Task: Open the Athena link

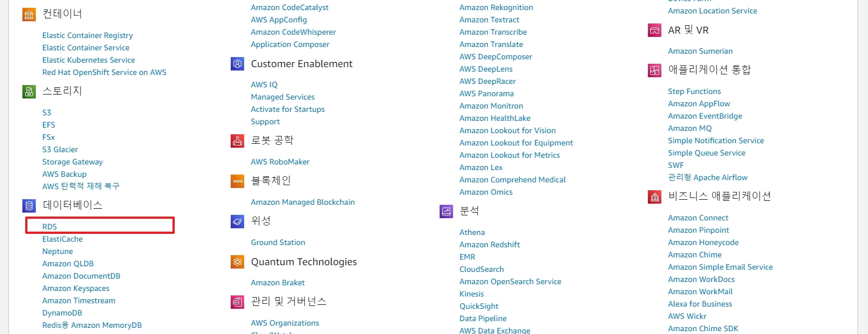Action: pyautogui.click(x=472, y=232)
